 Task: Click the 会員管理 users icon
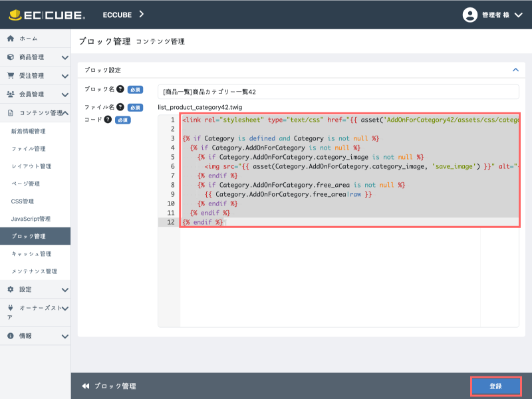click(x=11, y=94)
